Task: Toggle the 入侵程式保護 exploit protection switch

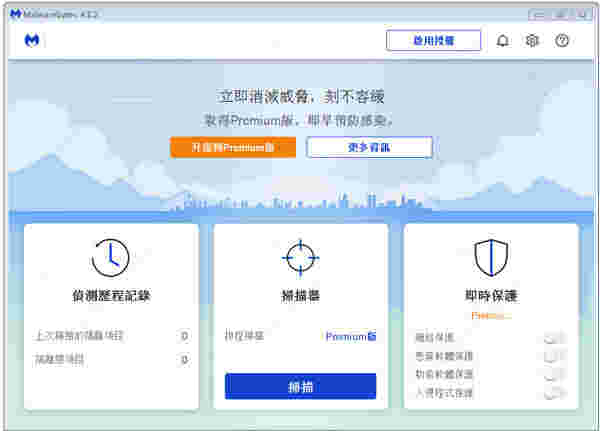Action: coord(554,392)
